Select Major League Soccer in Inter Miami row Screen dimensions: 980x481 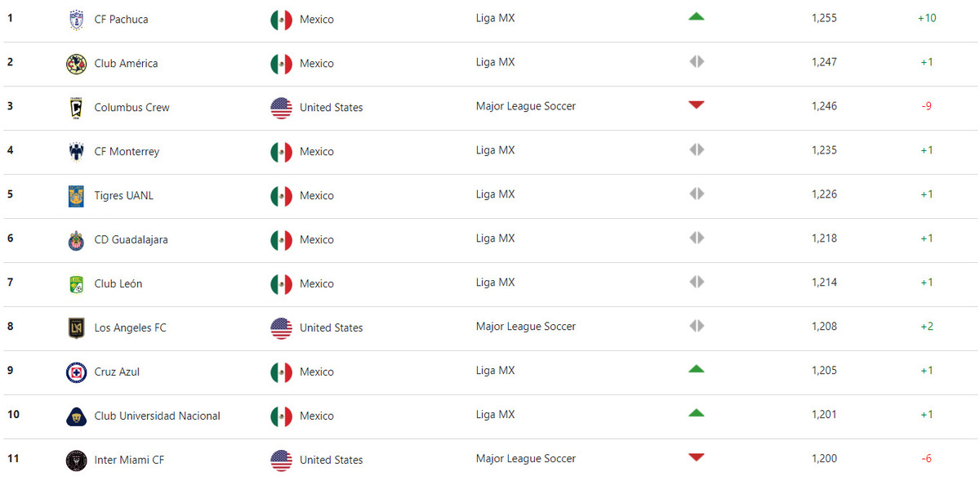[x=526, y=458]
